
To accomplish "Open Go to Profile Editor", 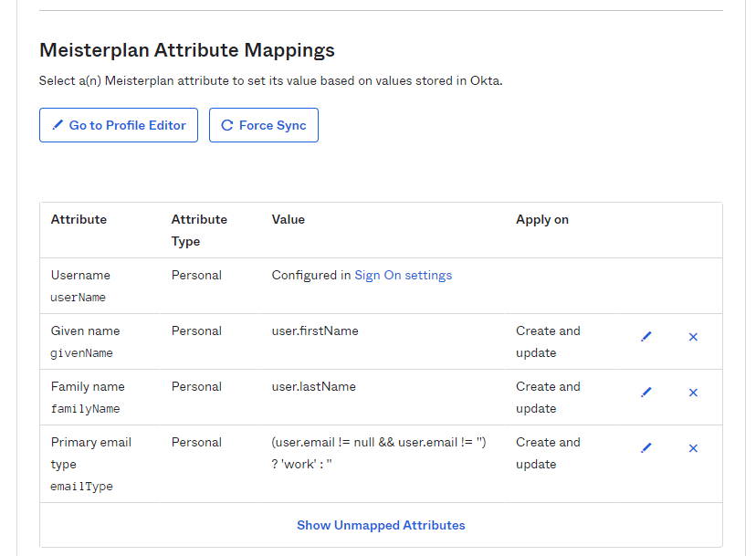I will (119, 125).
